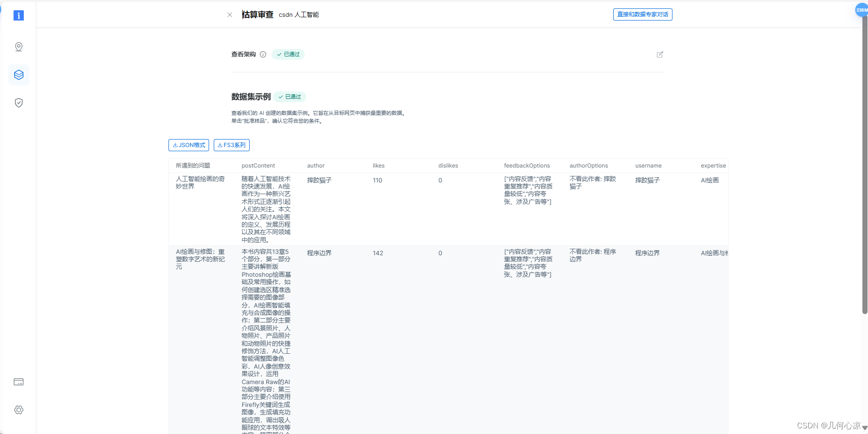Click 不看此作者: 程序边界 cell
868x434 pixels.
pyautogui.click(x=593, y=255)
